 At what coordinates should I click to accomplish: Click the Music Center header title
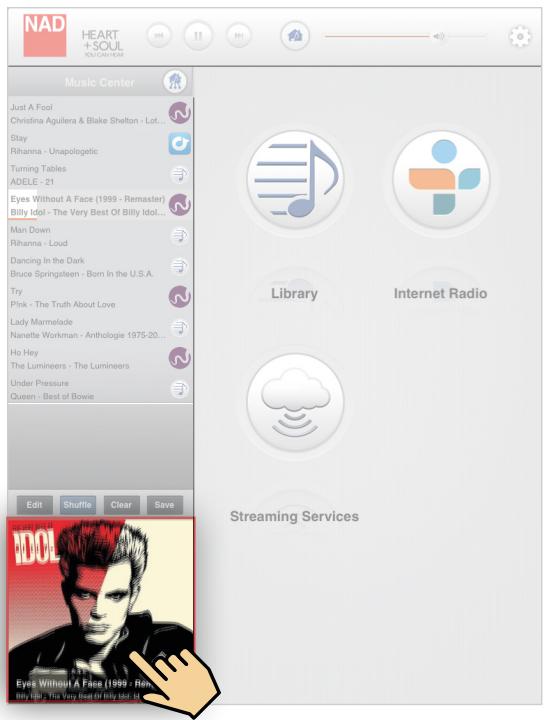[100, 82]
